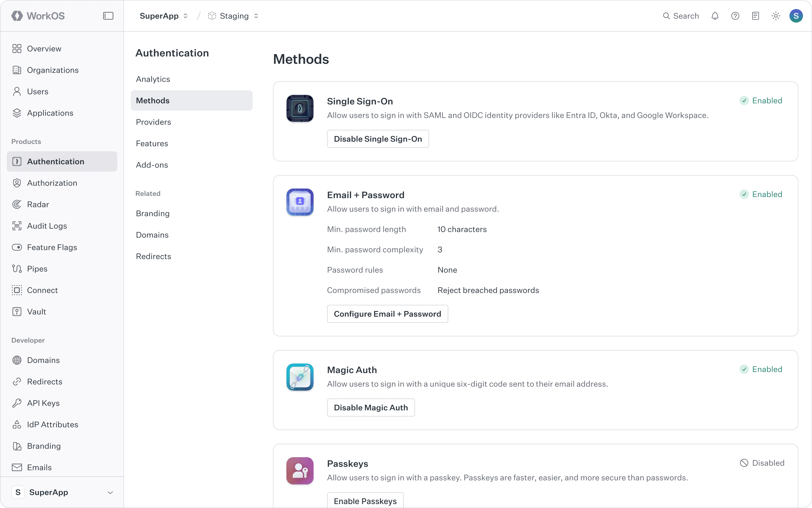The height and width of the screenshot is (508, 812).
Task: Click the Pipes icon in sidebar
Action: pyautogui.click(x=17, y=269)
